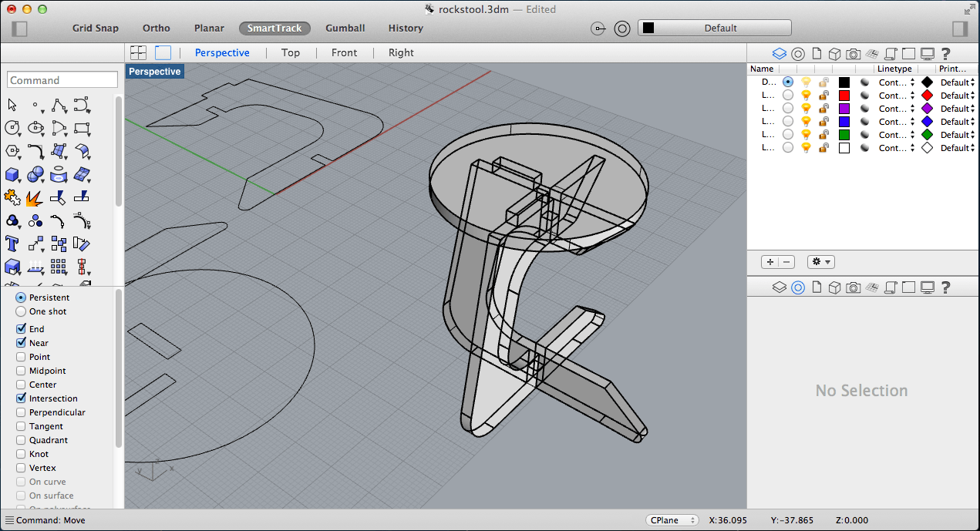Open the CPlane dropdown in status bar

pos(672,520)
